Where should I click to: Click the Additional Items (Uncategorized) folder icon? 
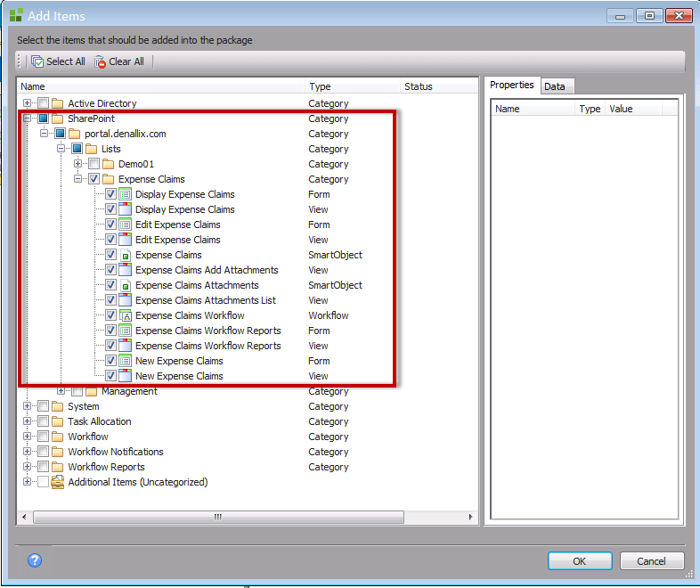[59, 482]
